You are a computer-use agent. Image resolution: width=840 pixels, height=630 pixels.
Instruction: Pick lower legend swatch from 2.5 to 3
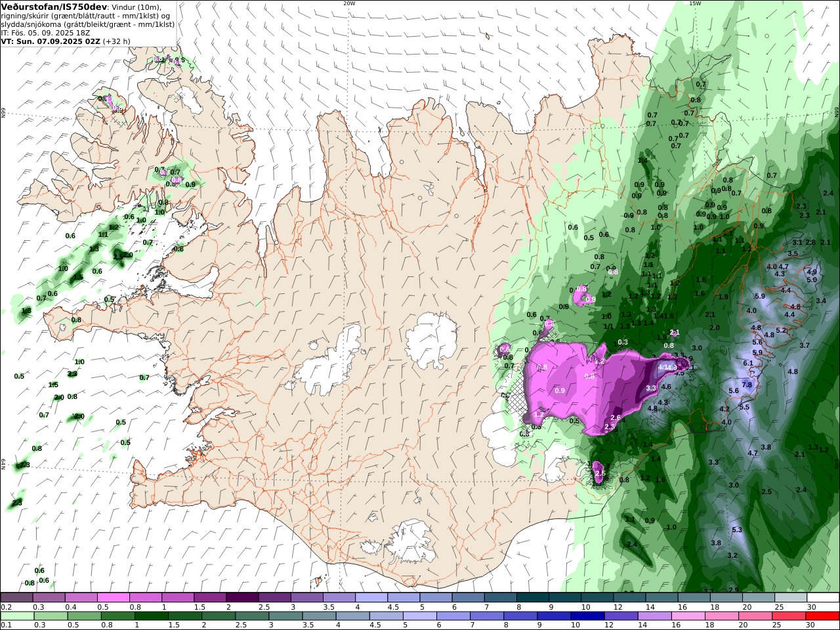click(x=252, y=616)
